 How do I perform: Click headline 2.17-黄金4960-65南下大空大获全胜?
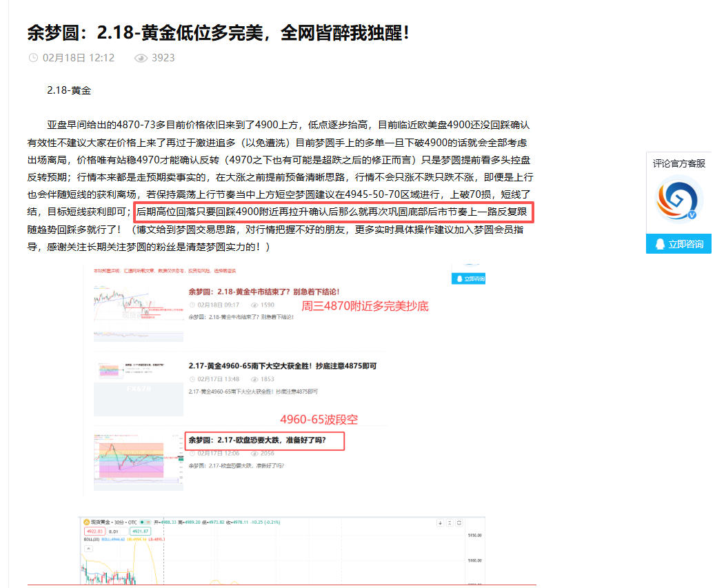click(283, 365)
